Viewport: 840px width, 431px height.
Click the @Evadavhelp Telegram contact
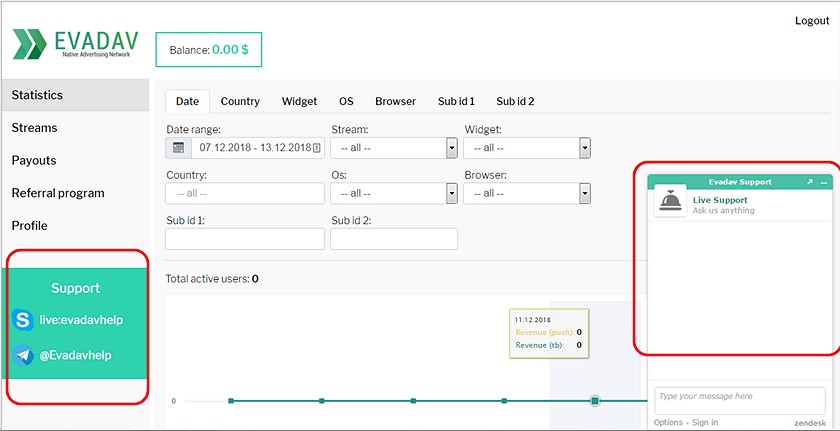[76, 355]
